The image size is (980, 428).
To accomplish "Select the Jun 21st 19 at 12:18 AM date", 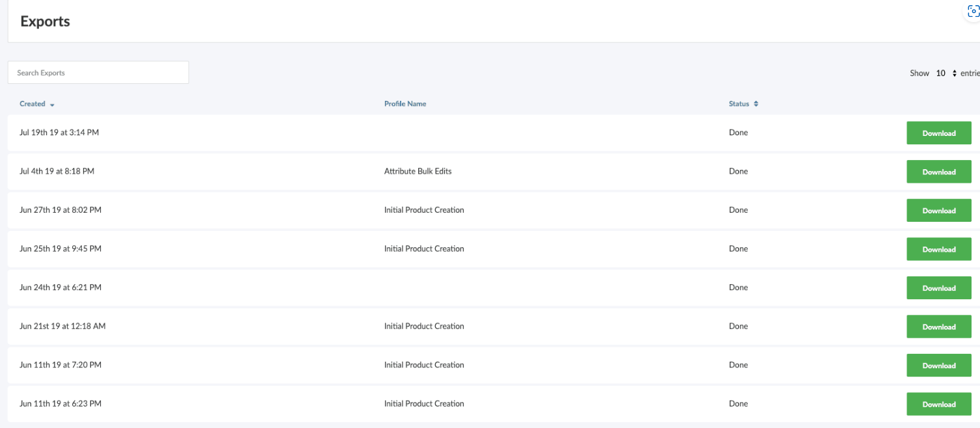I will [x=62, y=327].
